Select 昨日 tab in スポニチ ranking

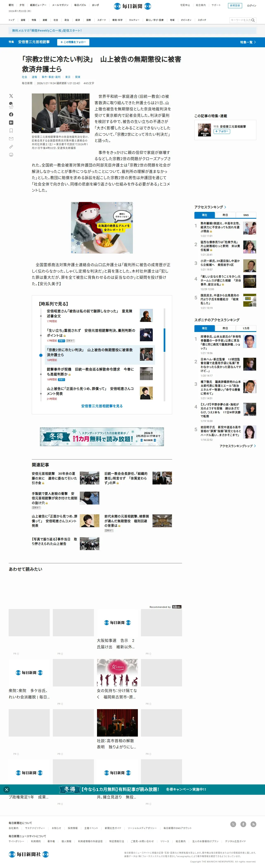point(225,328)
